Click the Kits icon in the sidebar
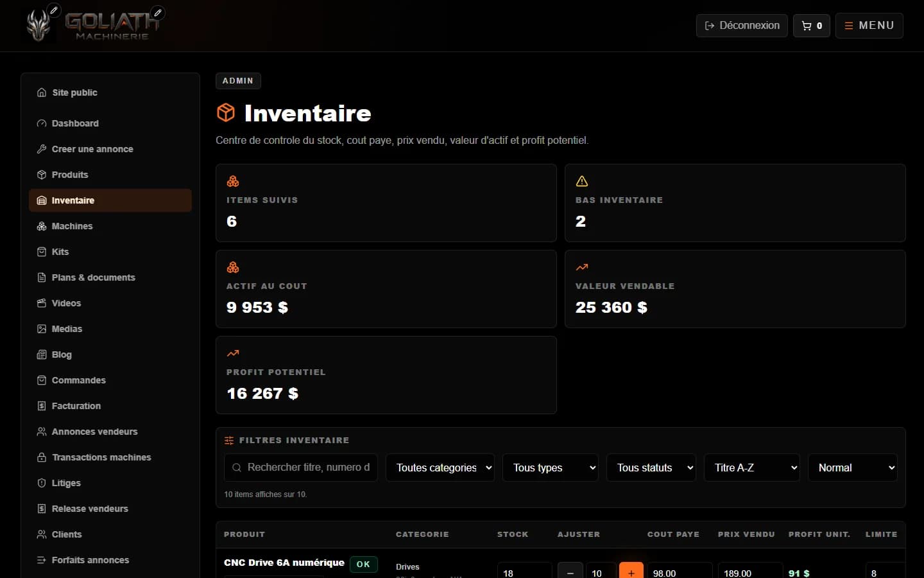924x578 pixels. click(x=42, y=252)
